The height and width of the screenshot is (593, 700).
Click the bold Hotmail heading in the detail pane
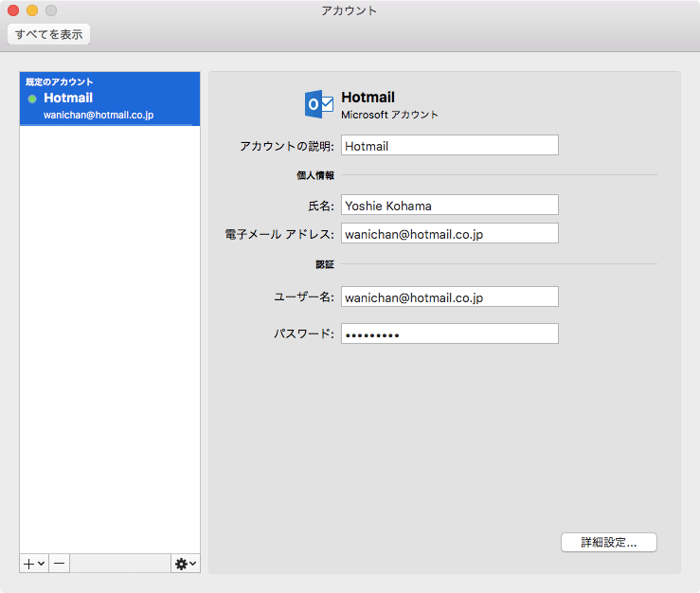(x=368, y=97)
